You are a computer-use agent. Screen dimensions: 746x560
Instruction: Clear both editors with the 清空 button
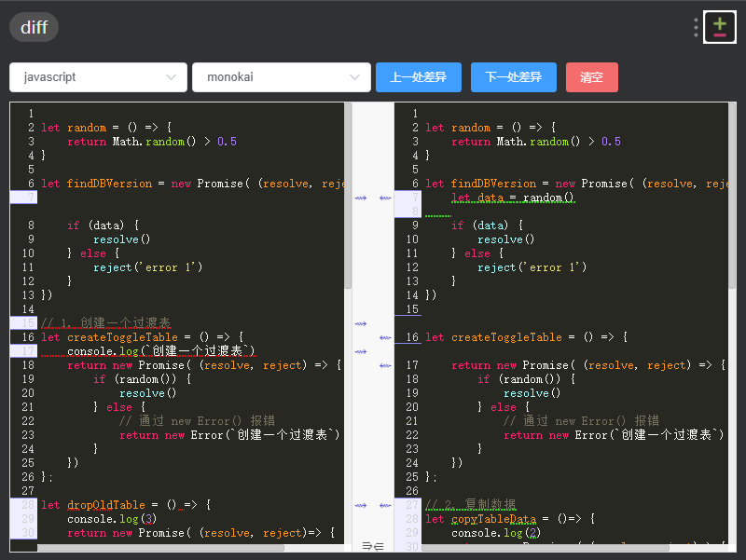[592, 77]
